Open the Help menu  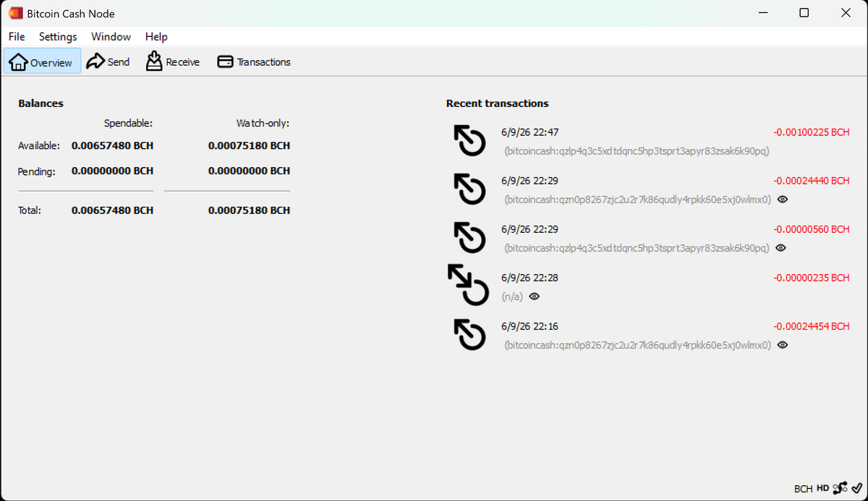[x=156, y=37]
